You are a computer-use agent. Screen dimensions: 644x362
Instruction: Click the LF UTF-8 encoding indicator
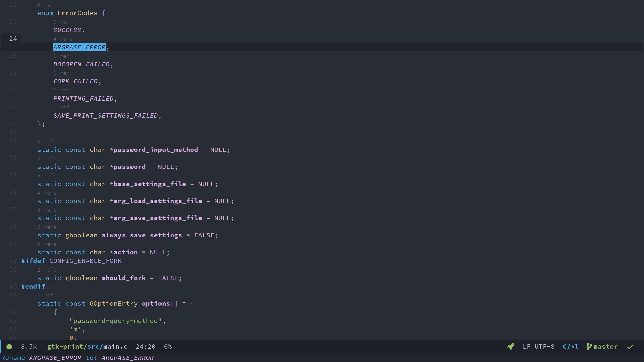[538, 347]
